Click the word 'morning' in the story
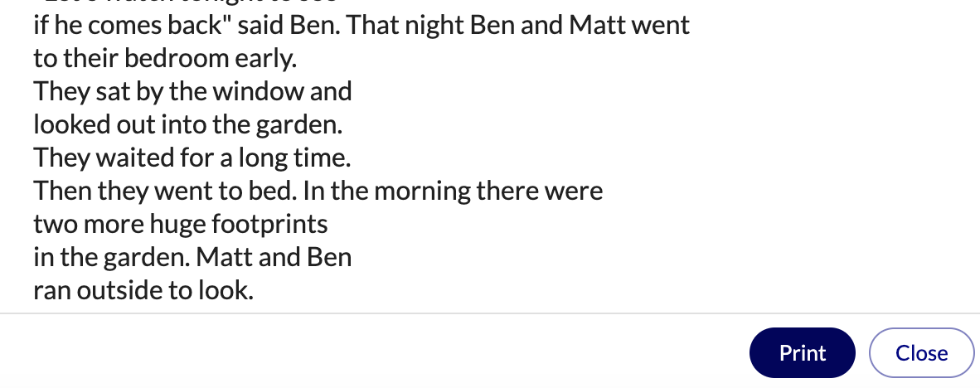Image resolution: width=980 pixels, height=388 pixels. click(x=423, y=191)
